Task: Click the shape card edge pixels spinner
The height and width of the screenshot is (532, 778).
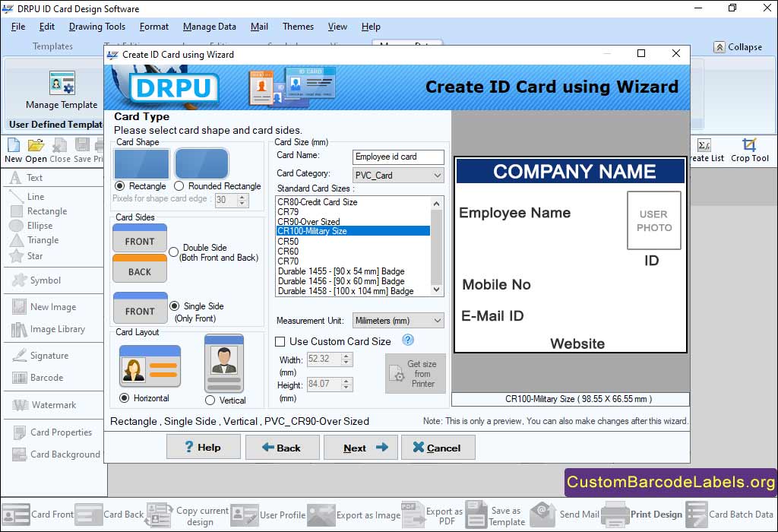Action: click(242, 199)
